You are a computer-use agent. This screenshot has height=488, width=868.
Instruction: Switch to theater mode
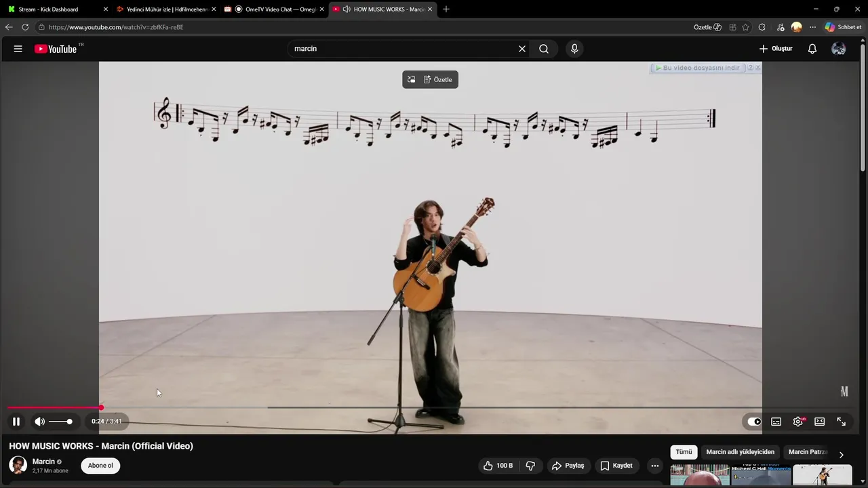pos(819,422)
